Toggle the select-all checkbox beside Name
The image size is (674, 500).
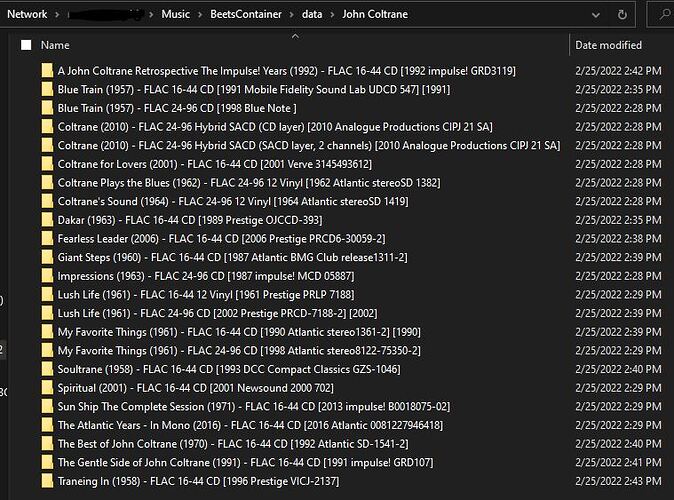pos(26,45)
